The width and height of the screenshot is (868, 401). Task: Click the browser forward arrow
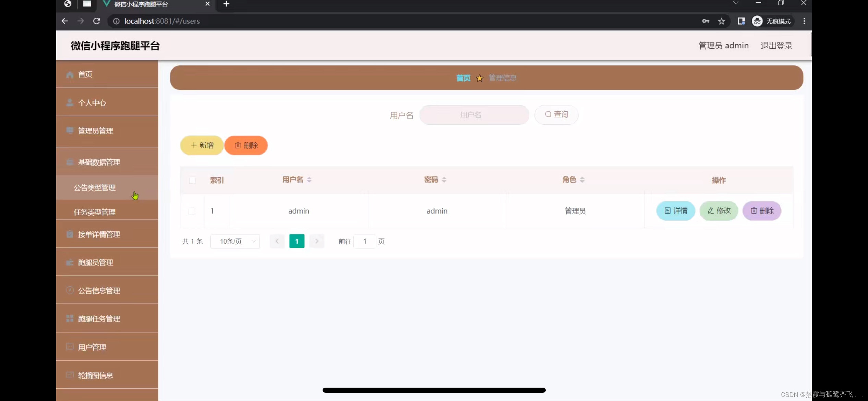tap(81, 21)
